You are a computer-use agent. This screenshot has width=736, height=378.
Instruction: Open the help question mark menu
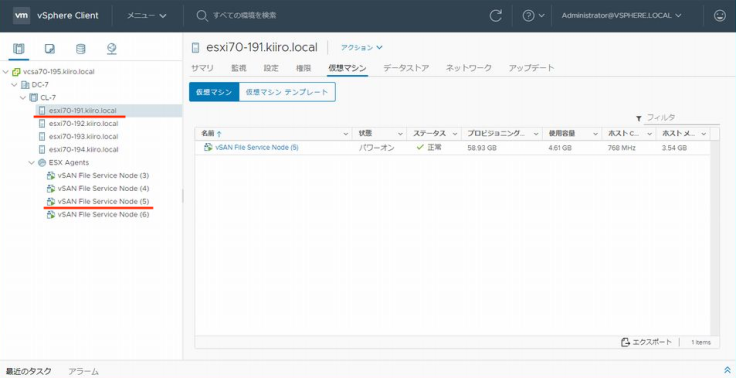(534, 15)
